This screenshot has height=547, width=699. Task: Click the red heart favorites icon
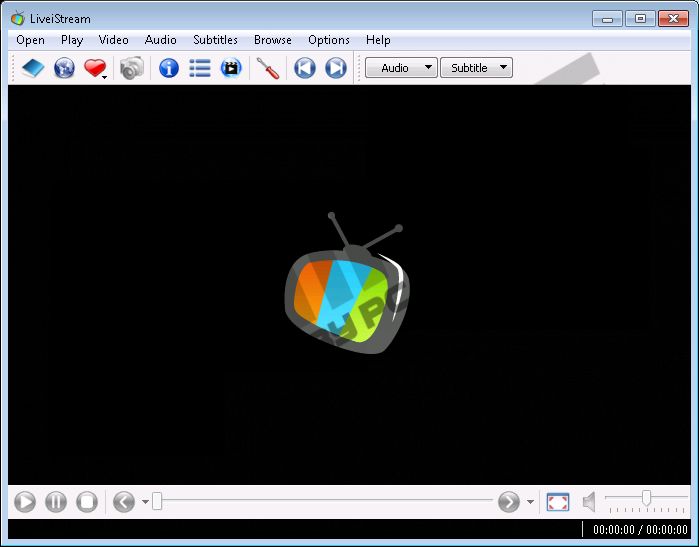(x=94, y=68)
